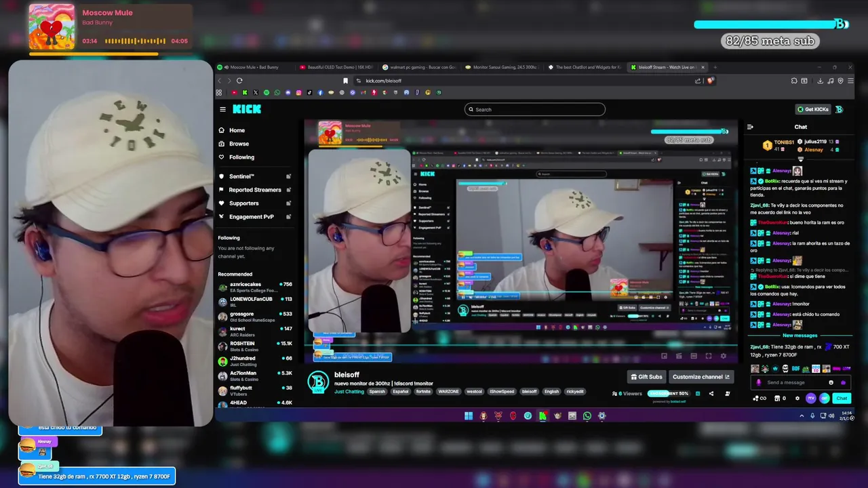Click Customize channel button

(x=701, y=377)
